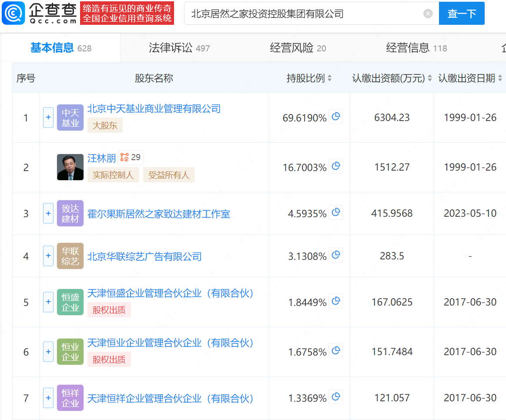Click the 2023-05-10 date cell
Image resolution: width=506 pixels, height=420 pixels.
click(x=470, y=213)
